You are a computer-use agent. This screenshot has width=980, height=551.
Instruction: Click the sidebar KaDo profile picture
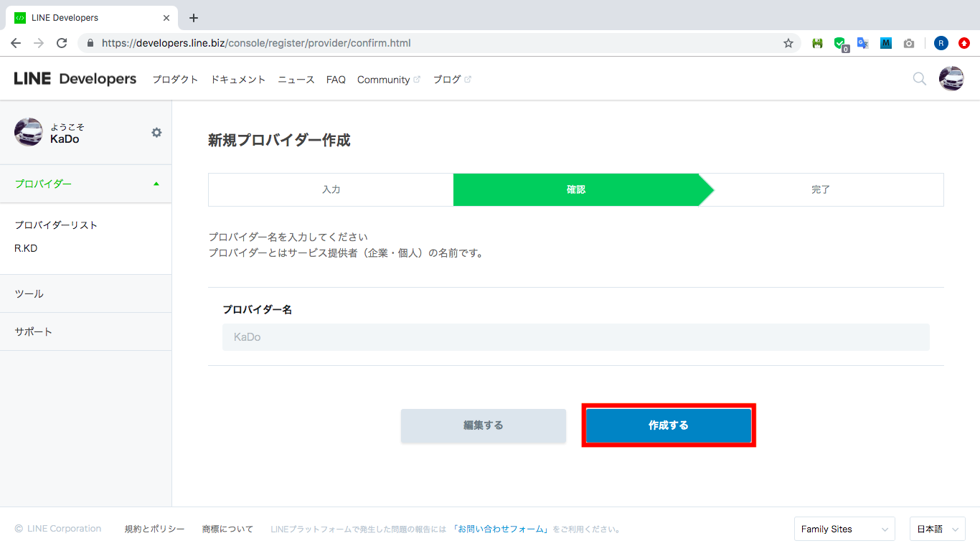pos(29,132)
